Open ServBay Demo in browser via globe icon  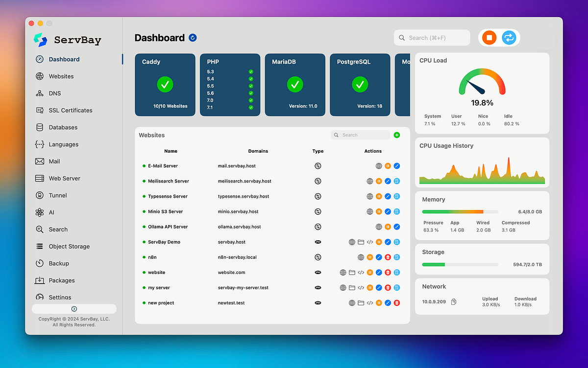(351, 242)
